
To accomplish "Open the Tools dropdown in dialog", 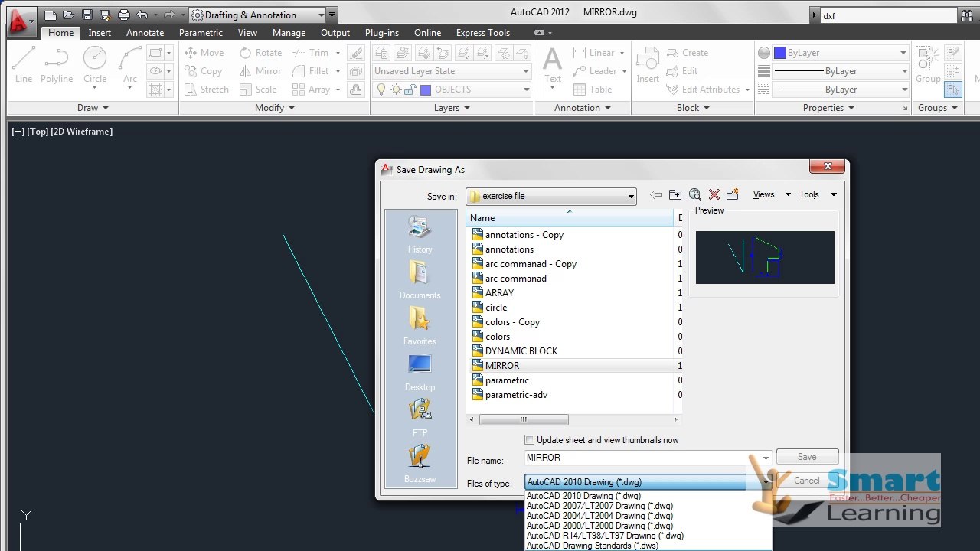I will pos(818,194).
